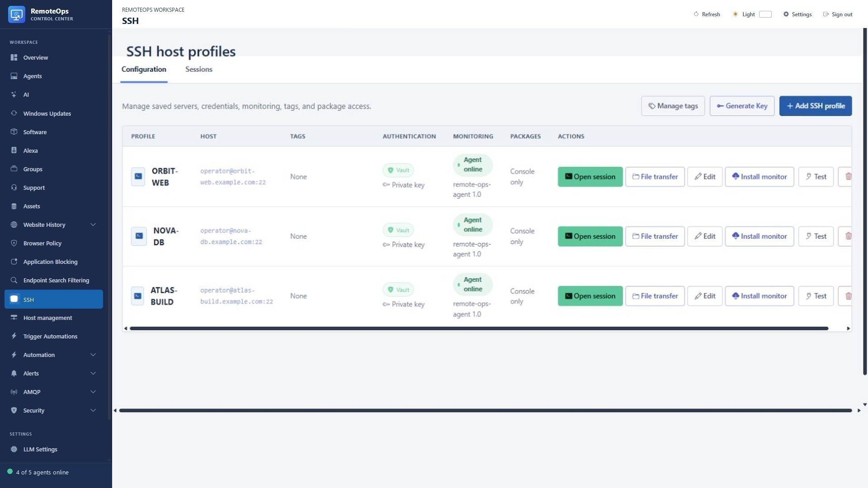Click the Groups folder icon

[x=14, y=169]
